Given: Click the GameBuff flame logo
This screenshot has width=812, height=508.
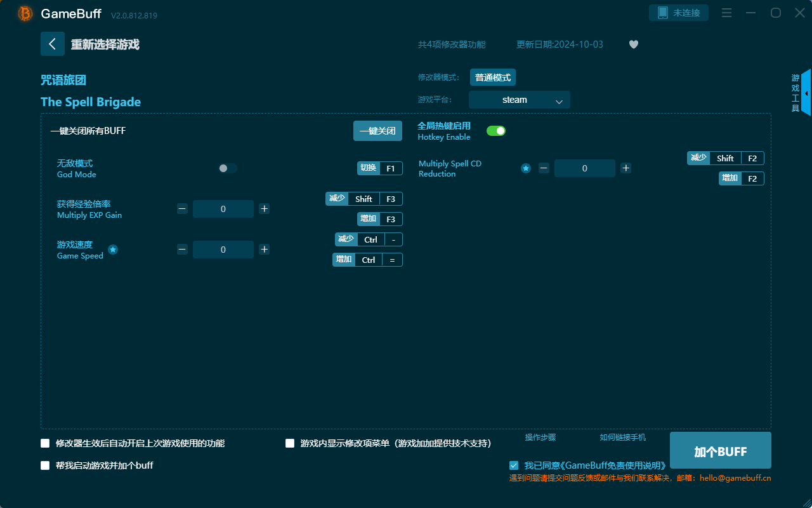Looking at the screenshot, I should (24, 13).
